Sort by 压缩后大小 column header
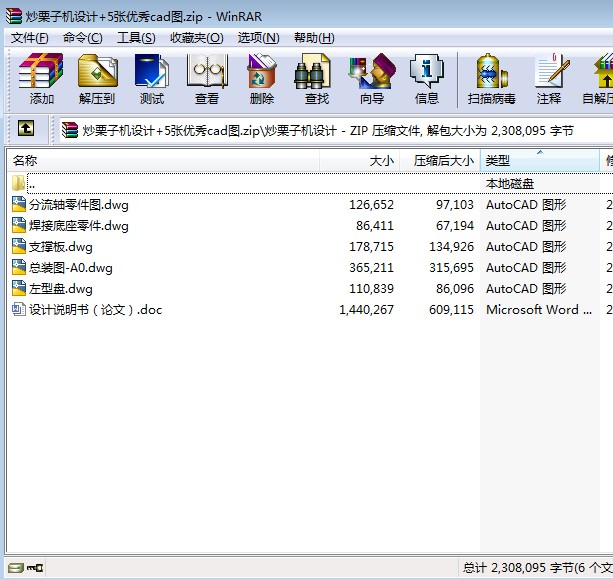Viewport: 613px width, 579px height. [440, 160]
